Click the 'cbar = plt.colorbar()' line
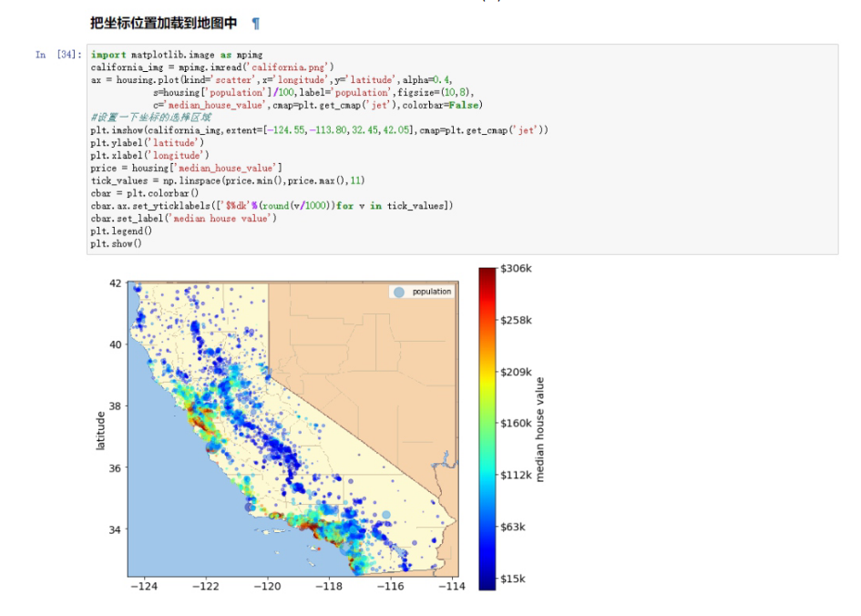This screenshot has width=861, height=616. point(145,193)
